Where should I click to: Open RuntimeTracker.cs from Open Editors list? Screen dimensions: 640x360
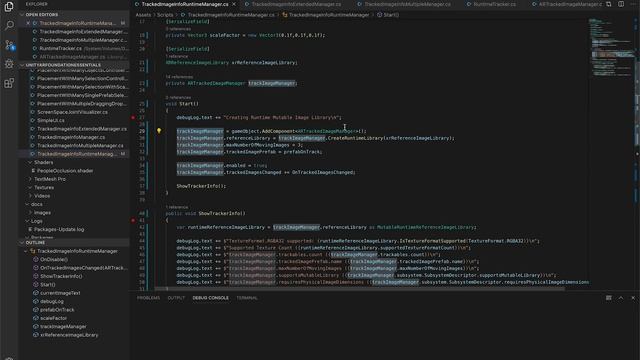tap(60, 48)
